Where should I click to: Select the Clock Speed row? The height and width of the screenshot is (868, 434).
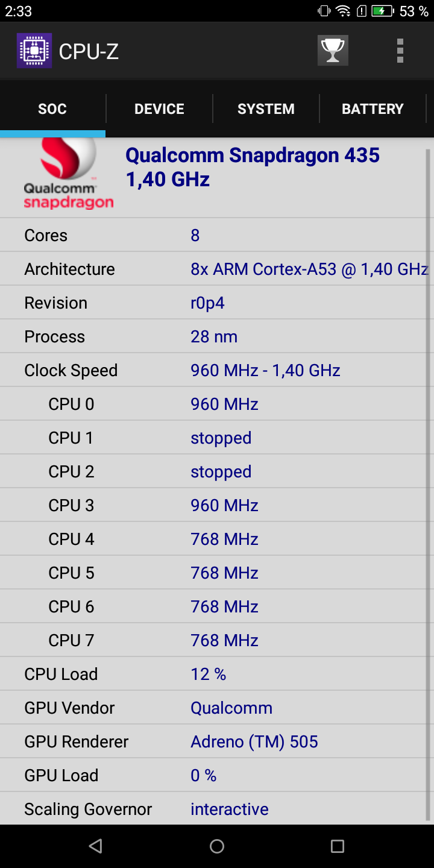click(x=213, y=370)
